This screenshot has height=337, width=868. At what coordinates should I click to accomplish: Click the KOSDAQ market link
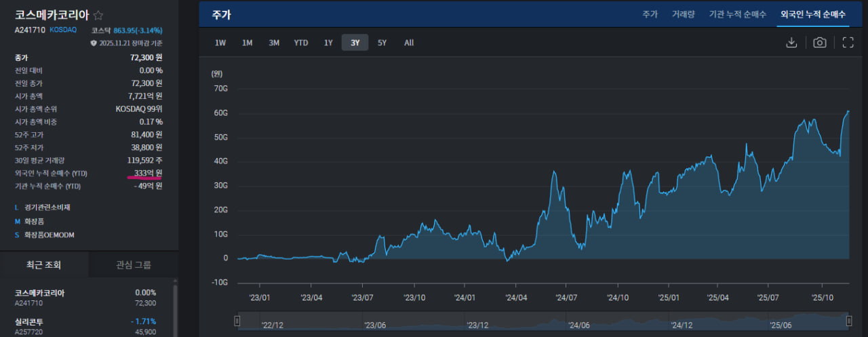click(x=63, y=30)
